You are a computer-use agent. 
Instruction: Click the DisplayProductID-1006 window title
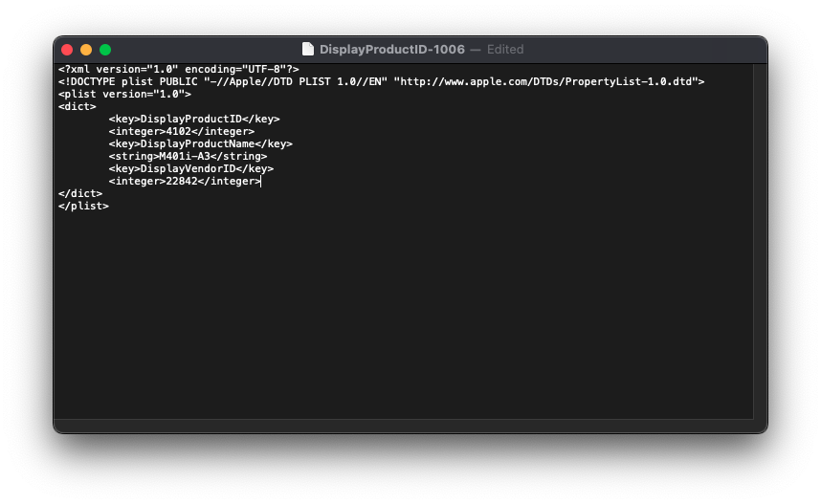[393, 49]
